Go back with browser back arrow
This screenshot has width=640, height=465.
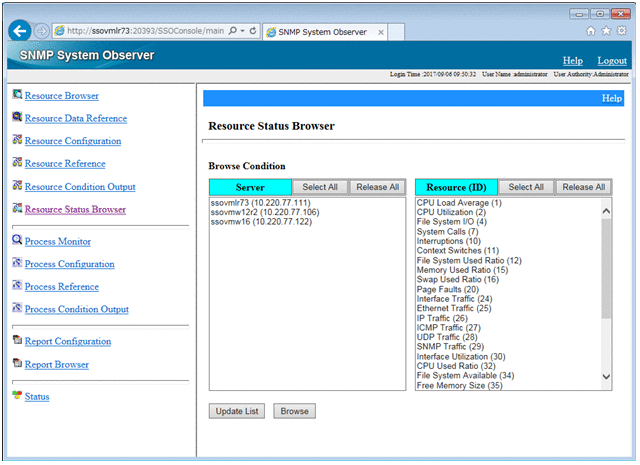click(21, 31)
